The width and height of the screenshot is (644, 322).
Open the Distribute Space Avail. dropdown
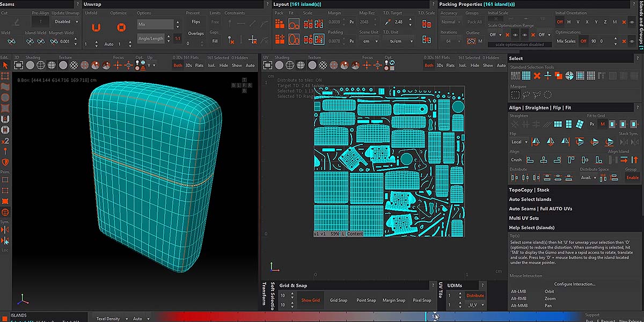tap(589, 178)
